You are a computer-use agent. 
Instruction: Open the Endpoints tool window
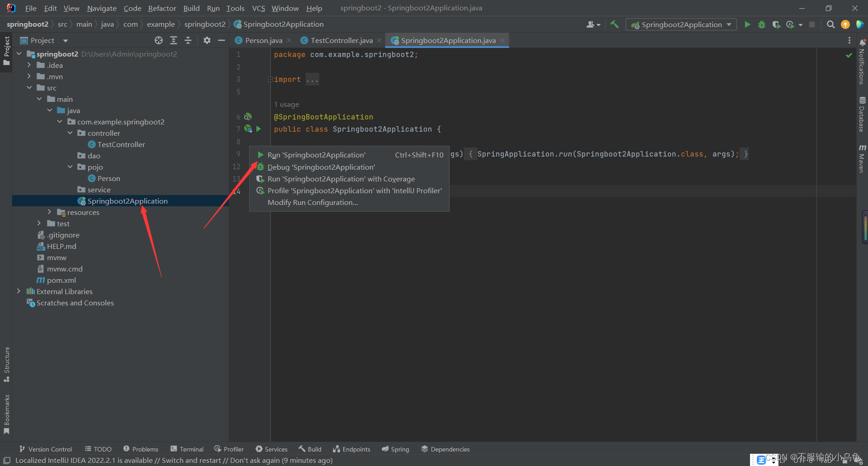tap(352, 449)
